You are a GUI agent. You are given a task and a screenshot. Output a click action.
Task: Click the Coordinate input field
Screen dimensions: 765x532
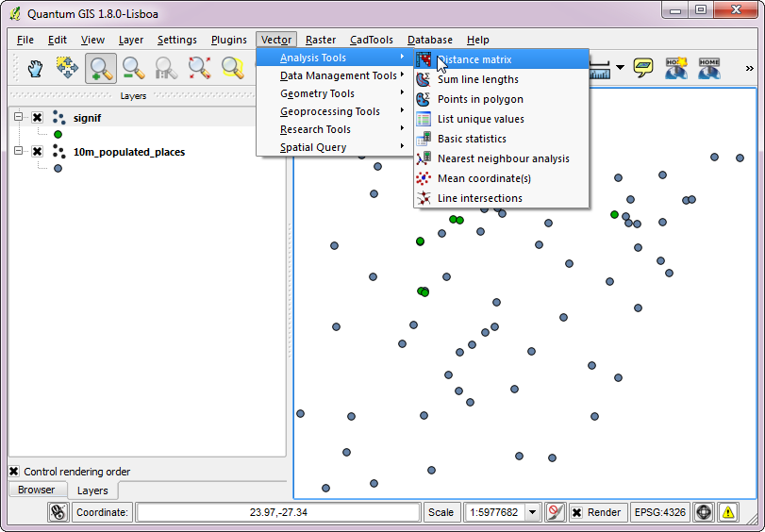[278, 512]
